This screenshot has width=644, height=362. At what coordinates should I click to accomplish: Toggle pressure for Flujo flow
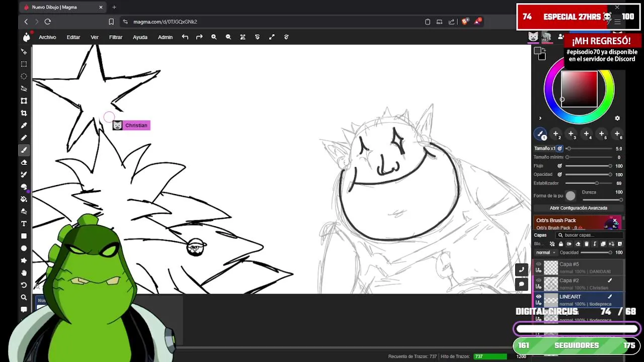pyautogui.click(x=559, y=166)
